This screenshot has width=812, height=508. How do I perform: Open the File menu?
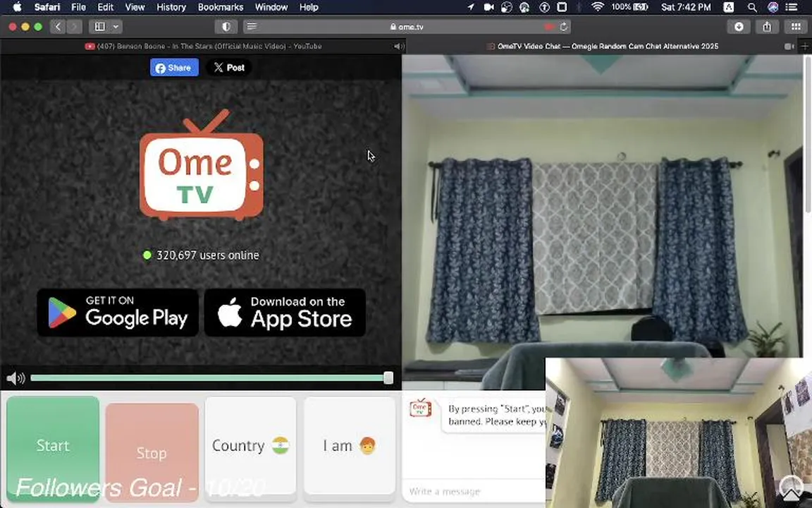[79, 7]
